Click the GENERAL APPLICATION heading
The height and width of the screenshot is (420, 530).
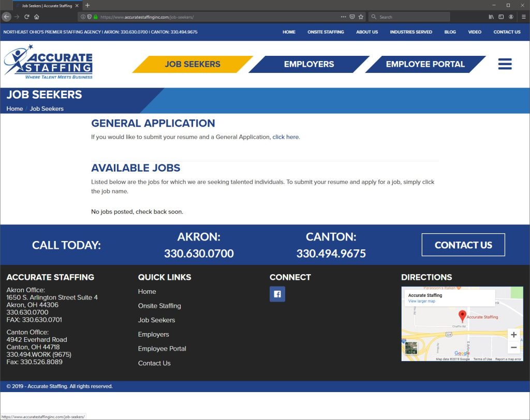click(x=153, y=123)
